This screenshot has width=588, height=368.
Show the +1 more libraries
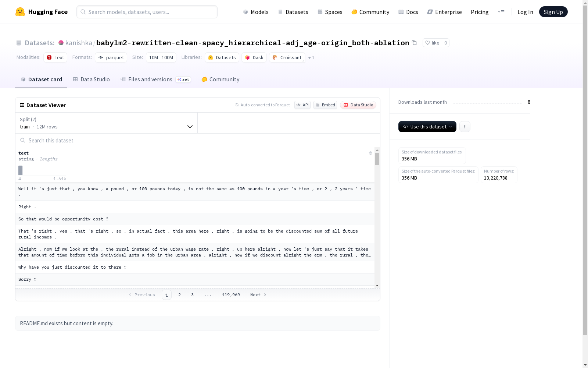(x=311, y=57)
